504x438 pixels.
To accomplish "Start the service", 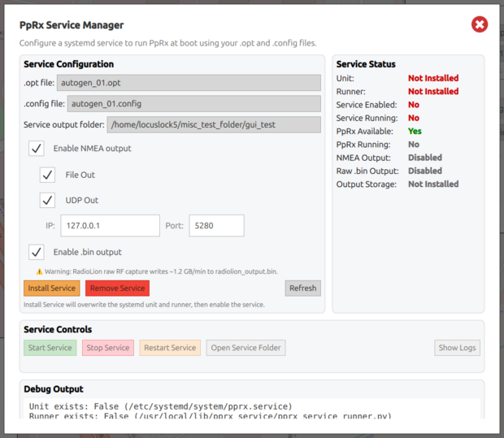I will coord(50,348).
